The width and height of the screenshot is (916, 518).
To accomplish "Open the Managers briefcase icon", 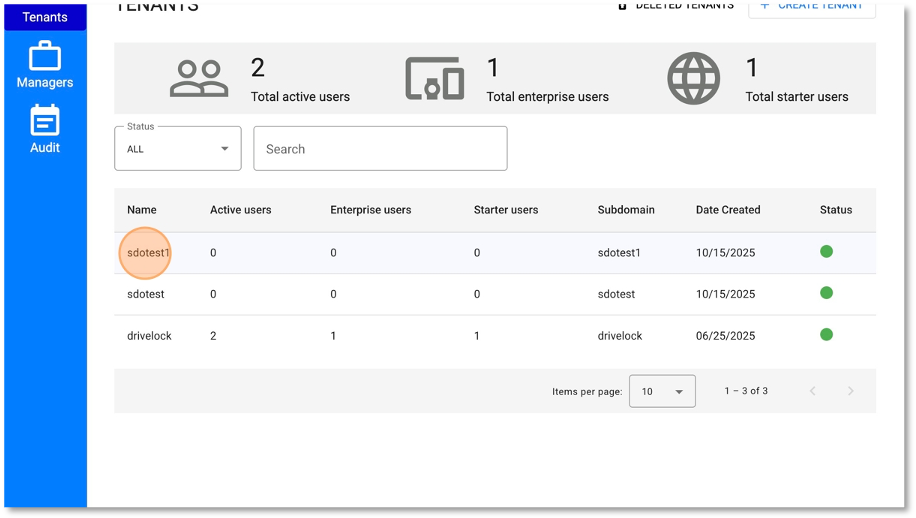I will pyautogui.click(x=45, y=56).
